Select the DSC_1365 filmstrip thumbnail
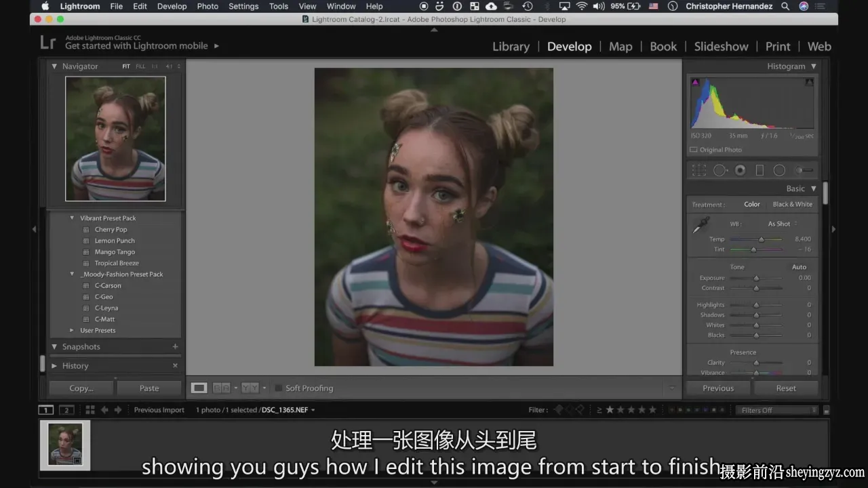This screenshot has width=868, height=488. (65, 445)
